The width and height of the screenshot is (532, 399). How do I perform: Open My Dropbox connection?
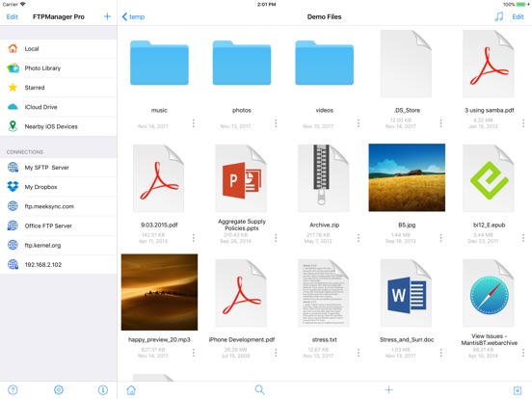(x=59, y=187)
